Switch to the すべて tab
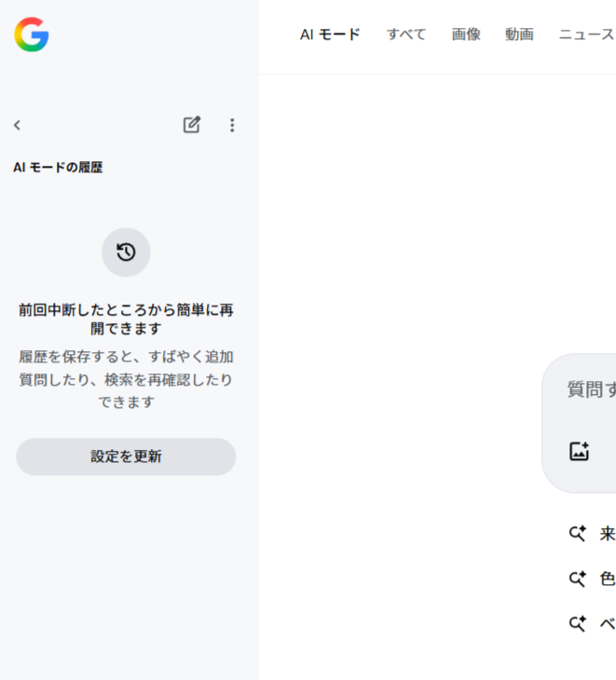This screenshot has width=616, height=680. pos(406,34)
